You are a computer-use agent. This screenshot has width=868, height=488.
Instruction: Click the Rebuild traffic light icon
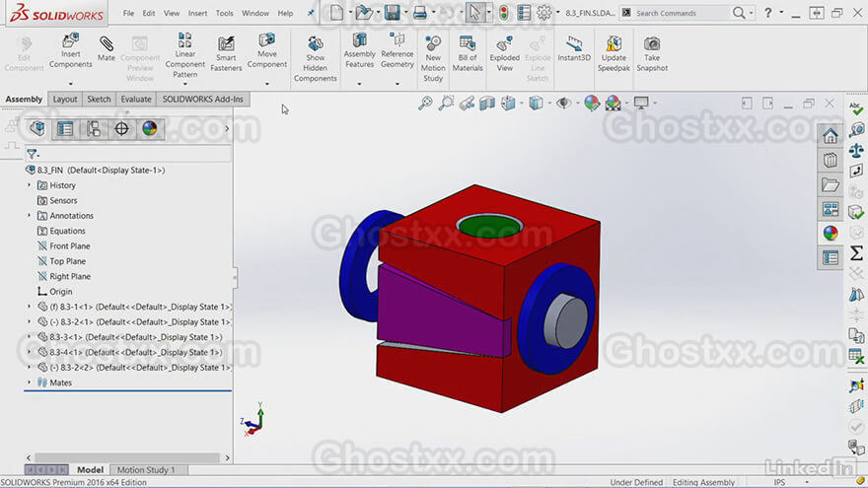pyautogui.click(x=503, y=12)
